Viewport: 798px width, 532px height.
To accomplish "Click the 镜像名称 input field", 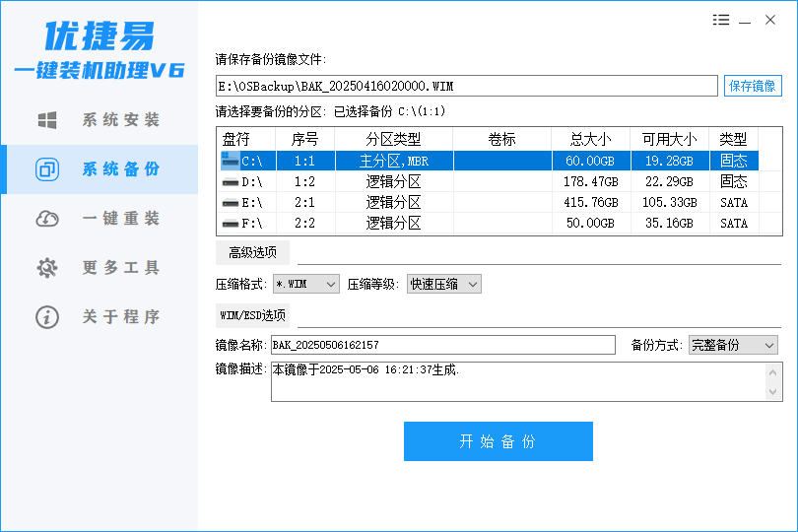I will [x=442, y=346].
